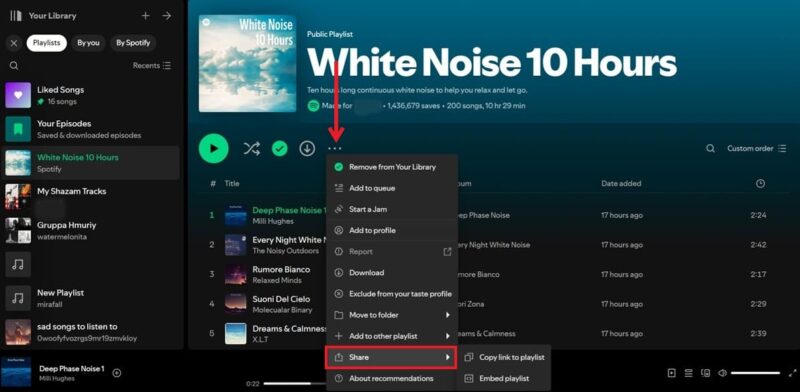Open Liked Songs in library

pyautogui.click(x=91, y=95)
